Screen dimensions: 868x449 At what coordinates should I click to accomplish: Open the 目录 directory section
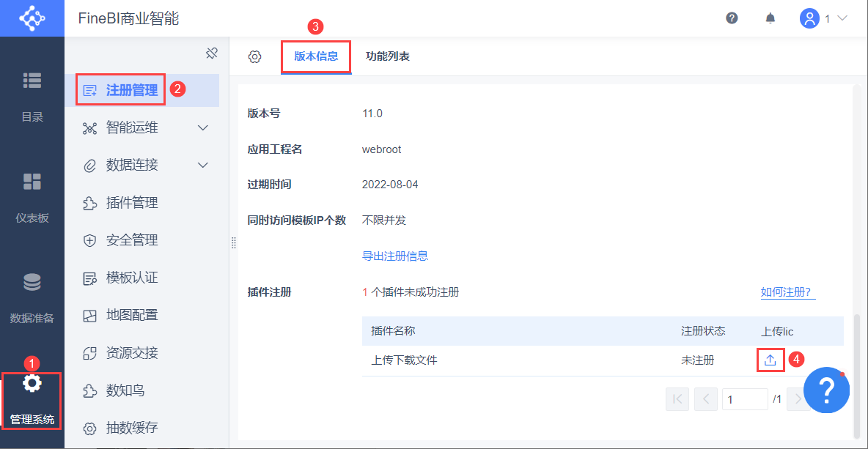coord(32,97)
